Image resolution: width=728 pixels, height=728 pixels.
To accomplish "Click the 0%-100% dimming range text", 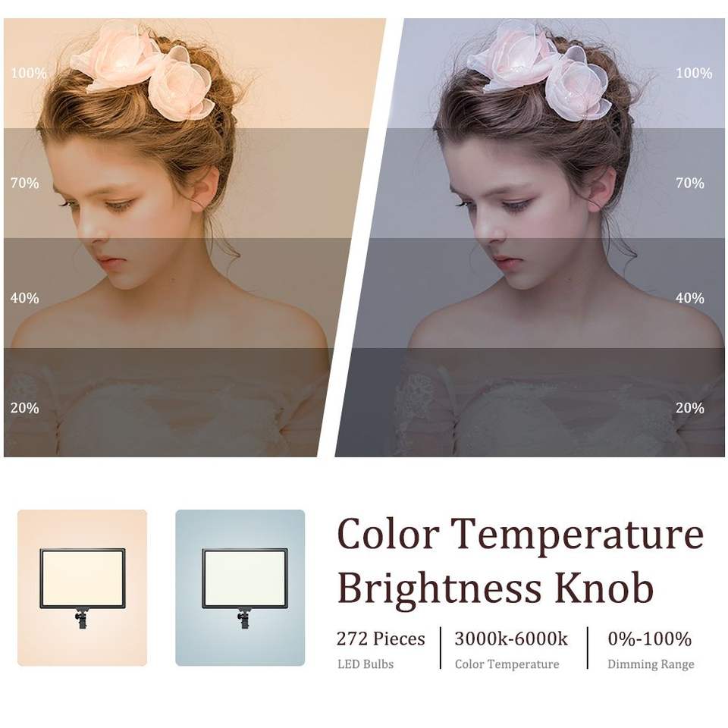I will [x=650, y=639].
